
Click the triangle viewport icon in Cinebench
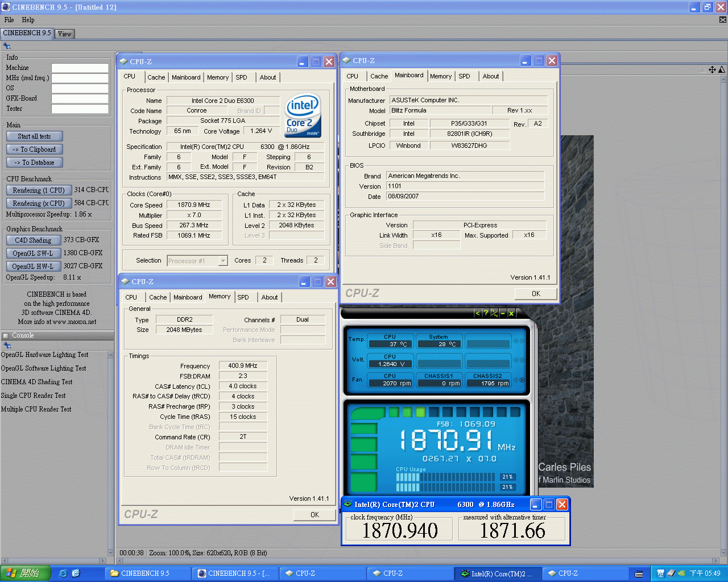(x=721, y=69)
